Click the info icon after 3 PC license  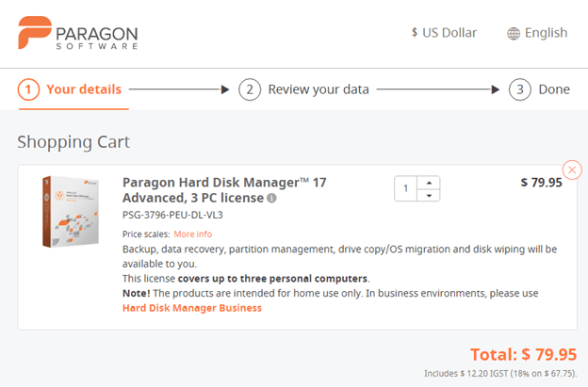271,199
